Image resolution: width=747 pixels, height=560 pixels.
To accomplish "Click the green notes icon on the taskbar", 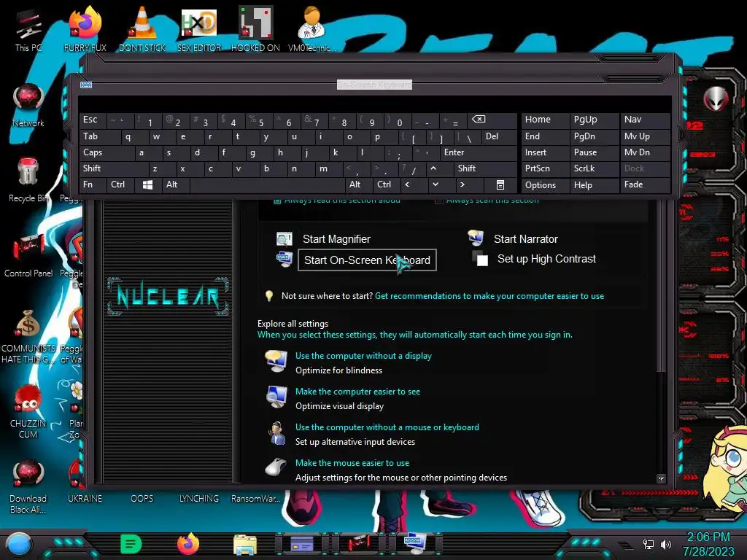I will [131, 544].
